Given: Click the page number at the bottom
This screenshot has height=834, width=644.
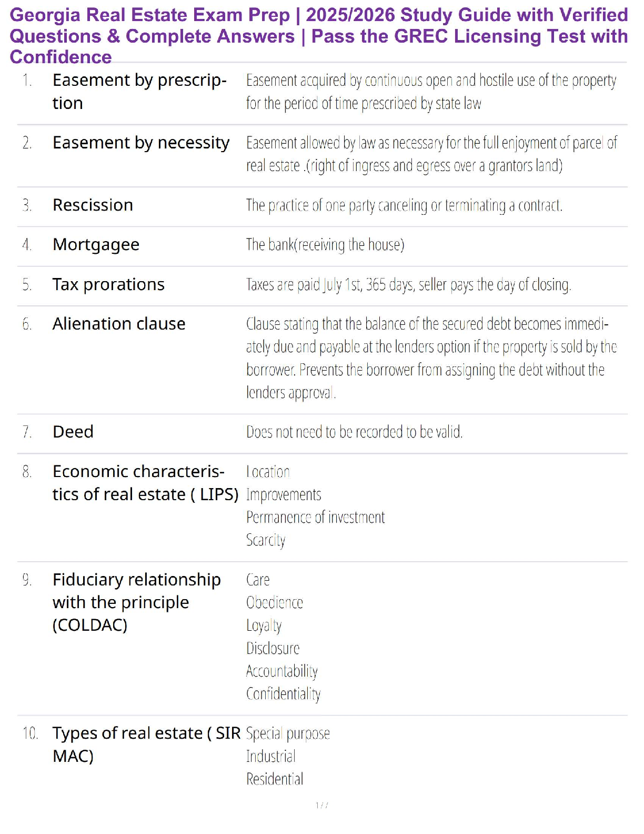Looking at the screenshot, I should tap(321, 805).
